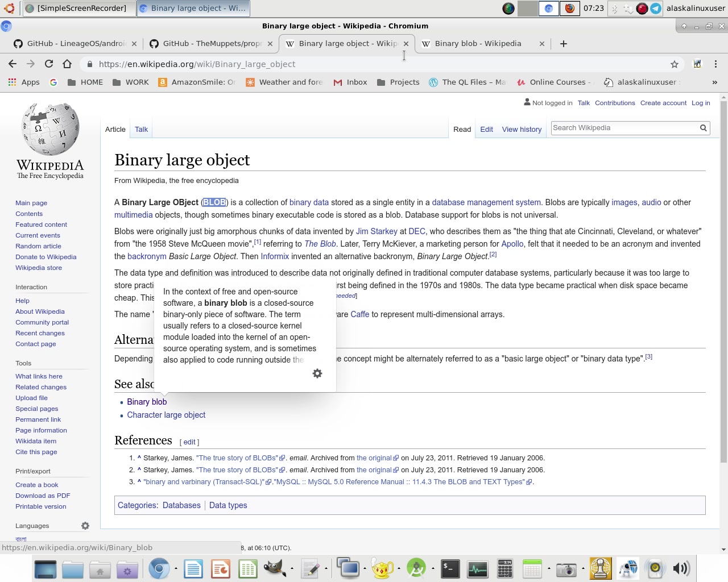Open the Chromium launcher in dock
Viewport: 728px width, 582px height.
coord(159,568)
